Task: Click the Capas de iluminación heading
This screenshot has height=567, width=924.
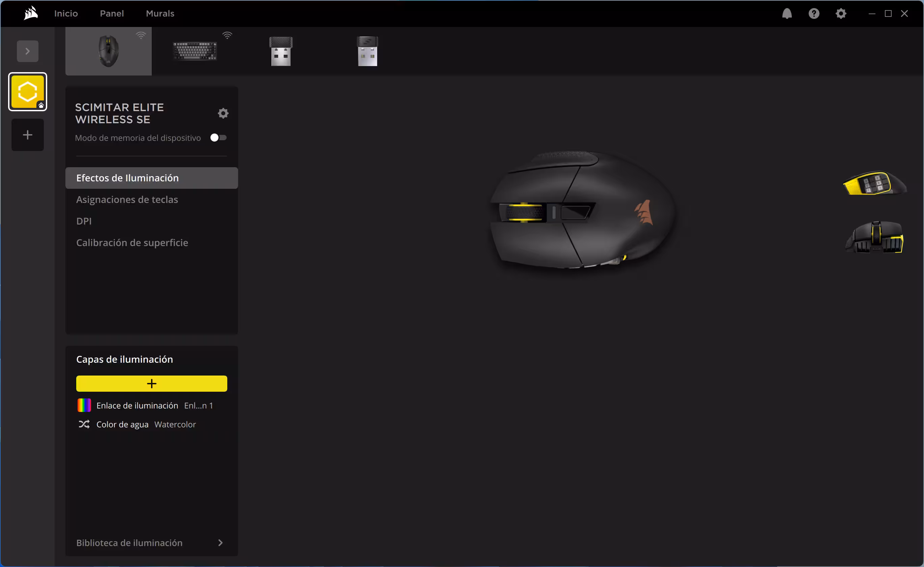Action: 124,359
